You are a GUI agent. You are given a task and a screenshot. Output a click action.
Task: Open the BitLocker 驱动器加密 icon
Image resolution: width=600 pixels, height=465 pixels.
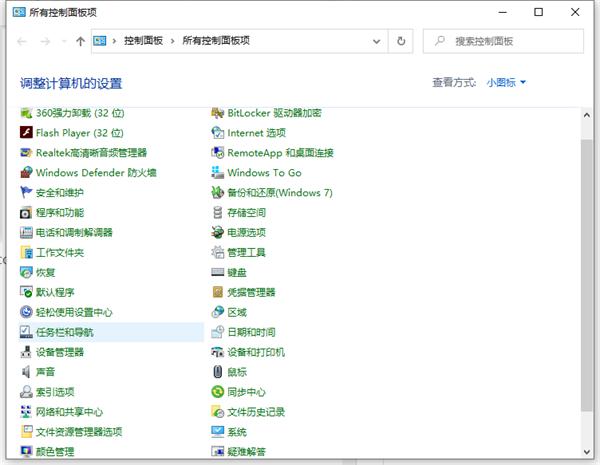(218, 113)
